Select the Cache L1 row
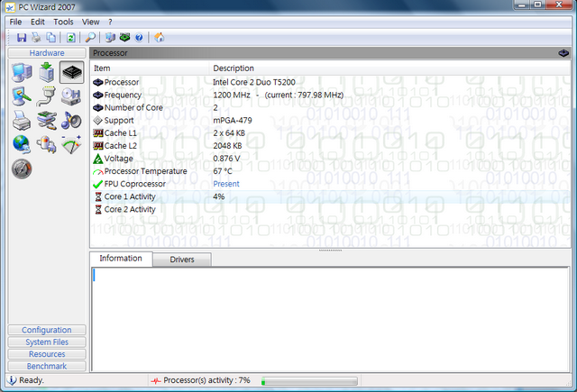577x392 pixels. 330,133
